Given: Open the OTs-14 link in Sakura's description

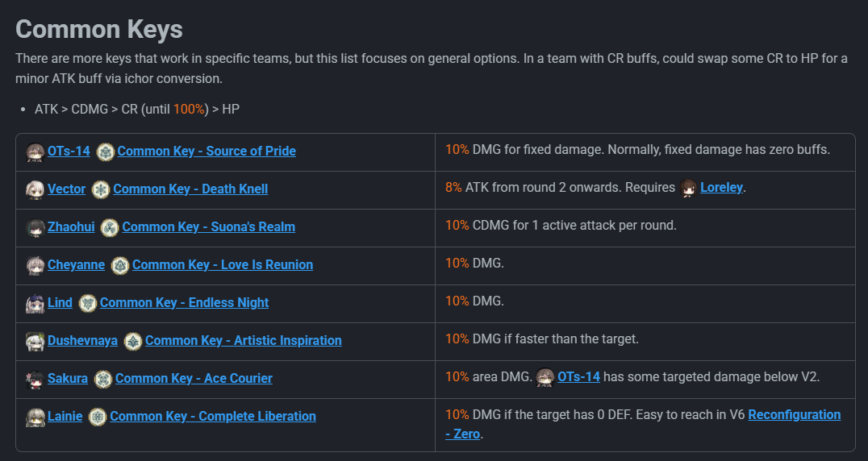Looking at the screenshot, I should (578, 377).
